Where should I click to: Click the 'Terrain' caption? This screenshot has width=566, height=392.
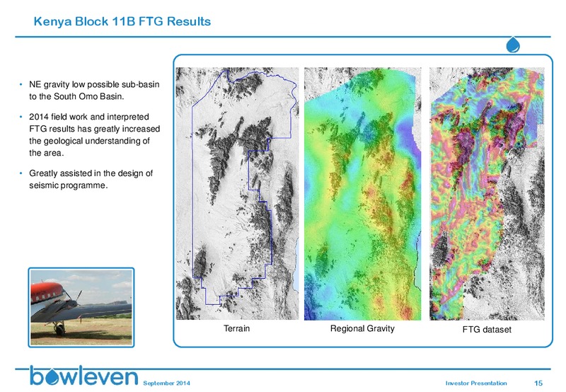point(236,328)
